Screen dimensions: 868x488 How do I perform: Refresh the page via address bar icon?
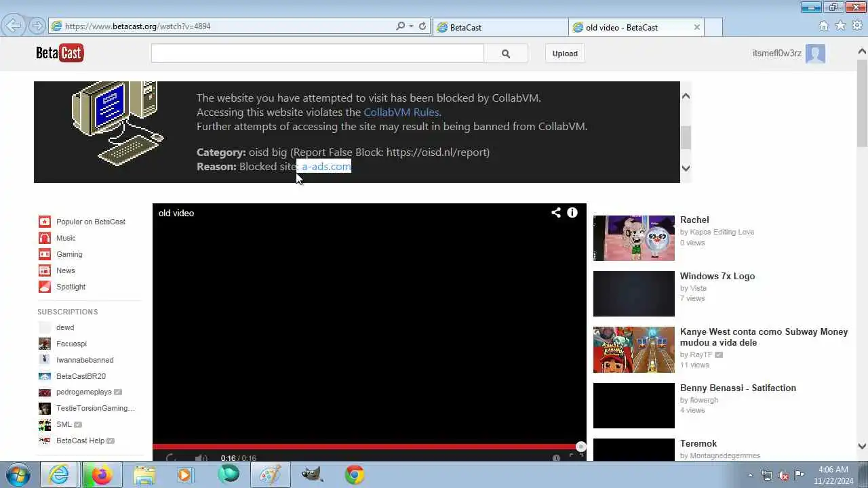(x=422, y=26)
